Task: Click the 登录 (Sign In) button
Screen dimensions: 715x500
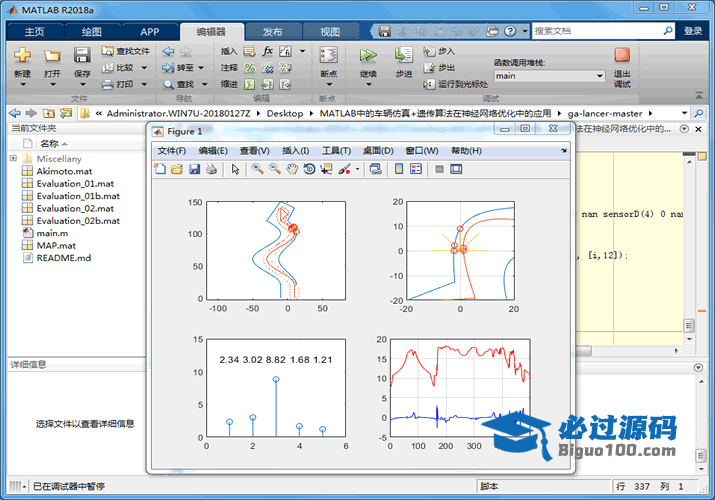Action: (x=693, y=31)
